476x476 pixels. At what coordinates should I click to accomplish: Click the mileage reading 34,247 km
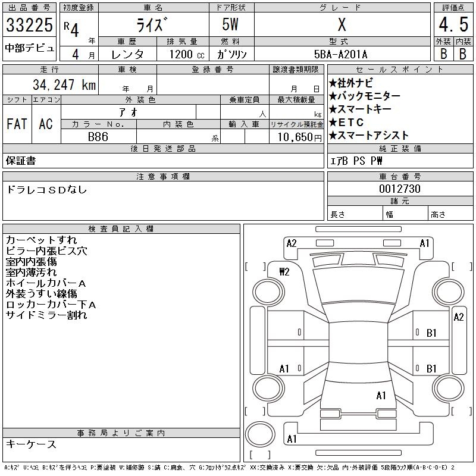64,85
